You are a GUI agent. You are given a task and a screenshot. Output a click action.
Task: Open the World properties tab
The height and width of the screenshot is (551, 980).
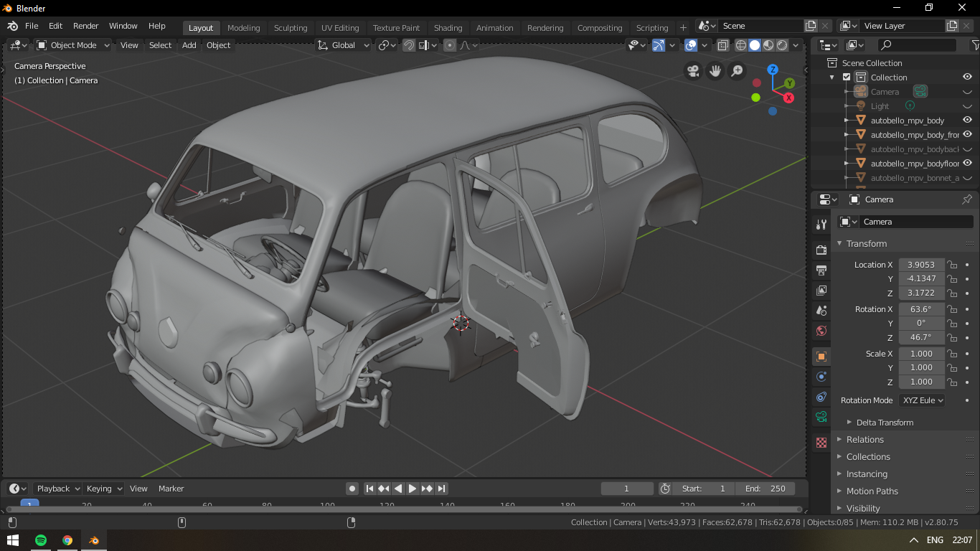point(821,331)
